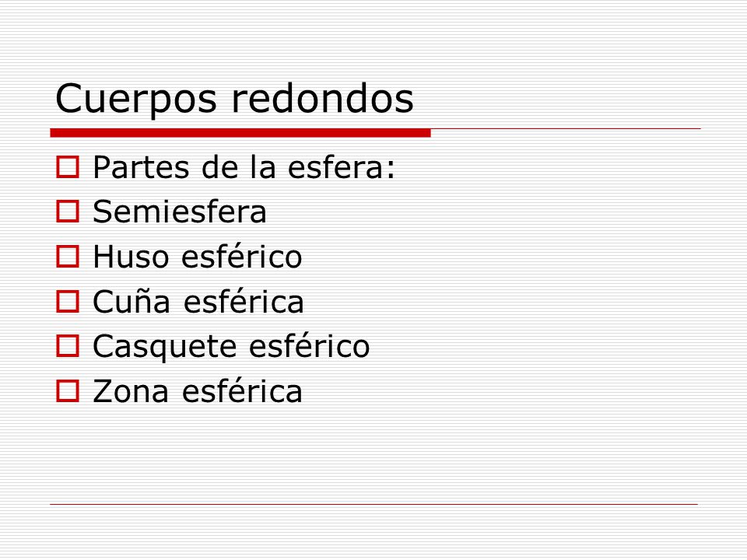
Task: Select the bullet marker beside 'Casquete esférico'
Action: point(68,345)
